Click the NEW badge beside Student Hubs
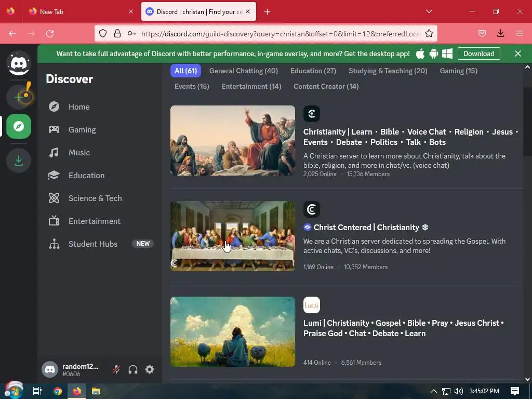The width and height of the screenshot is (532, 399). tap(143, 244)
